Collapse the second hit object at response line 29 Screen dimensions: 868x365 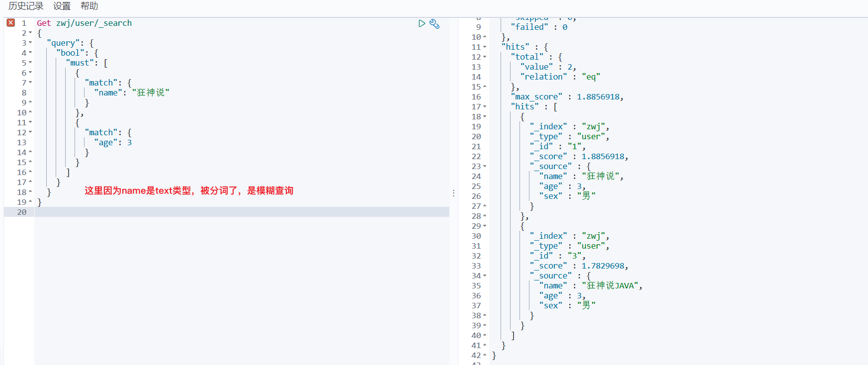click(485, 226)
